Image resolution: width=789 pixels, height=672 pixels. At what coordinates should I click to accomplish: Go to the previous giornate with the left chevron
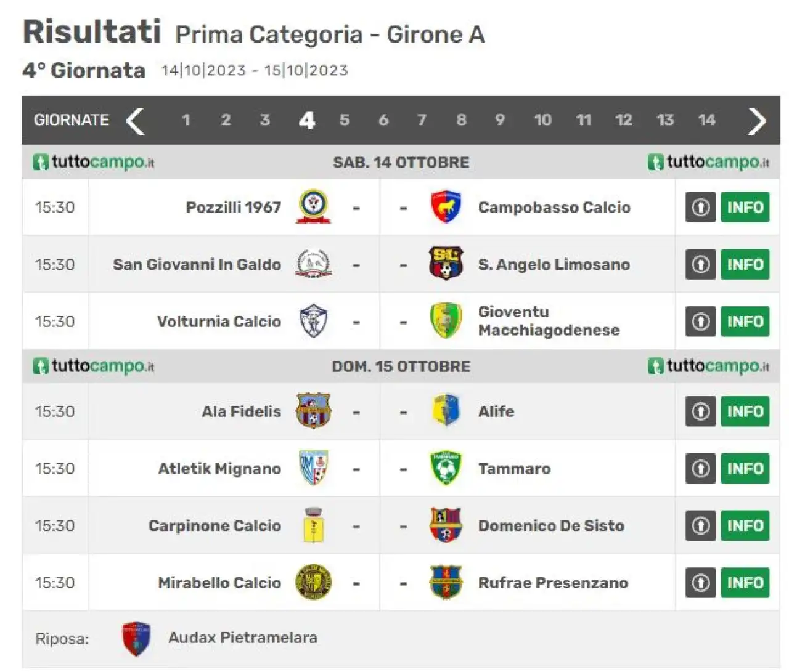coord(135,121)
